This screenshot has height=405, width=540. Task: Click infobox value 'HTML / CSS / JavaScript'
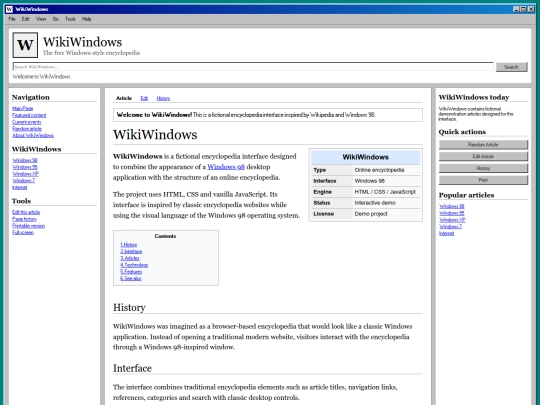point(385,192)
